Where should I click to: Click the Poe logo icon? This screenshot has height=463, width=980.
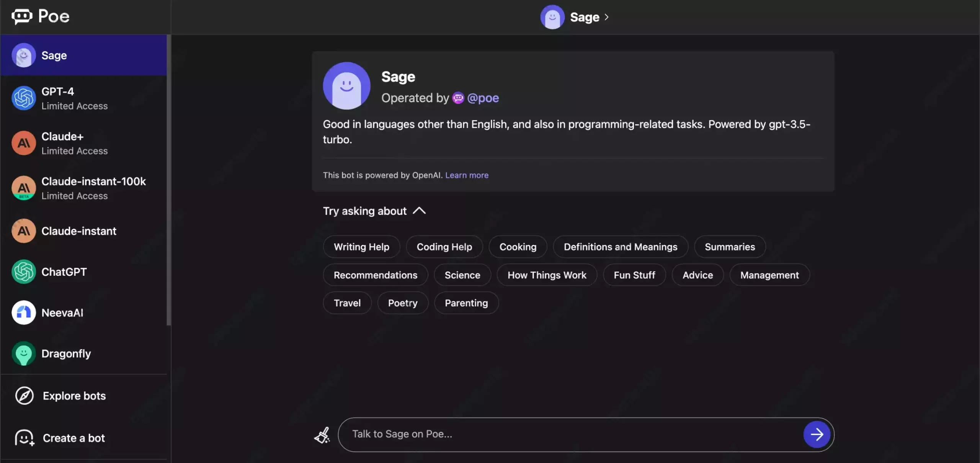pos(22,16)
